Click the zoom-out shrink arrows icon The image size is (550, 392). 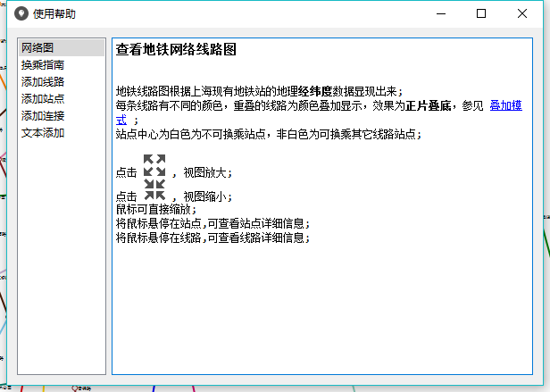click(x=154, y=189)
